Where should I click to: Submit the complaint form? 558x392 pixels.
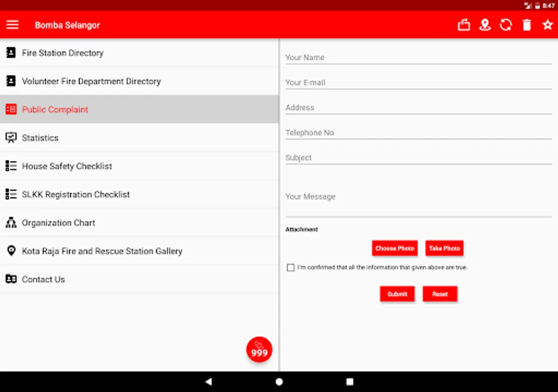(397, 294)
